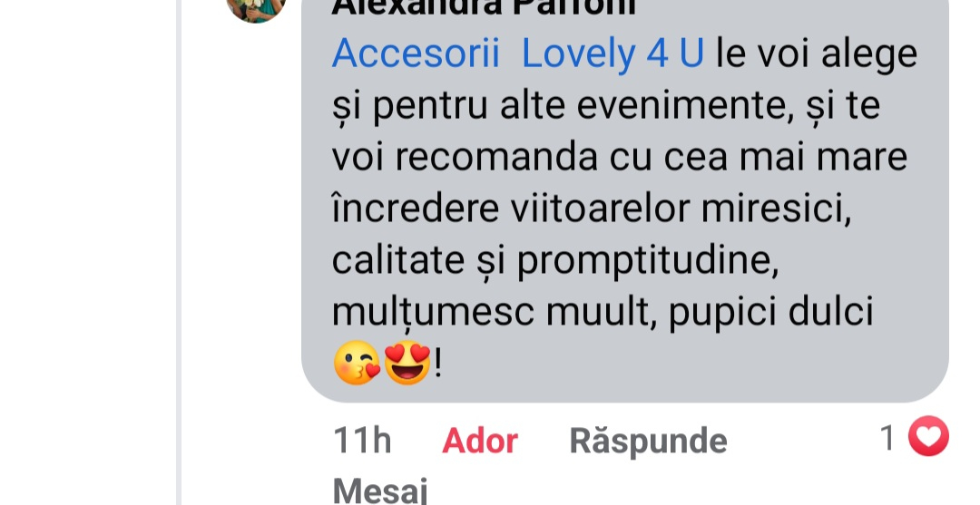The height and width of the screenshot is (505, 980).
Task: Open Alexandra's profile via her name
Action: click(x=484, y=7)
